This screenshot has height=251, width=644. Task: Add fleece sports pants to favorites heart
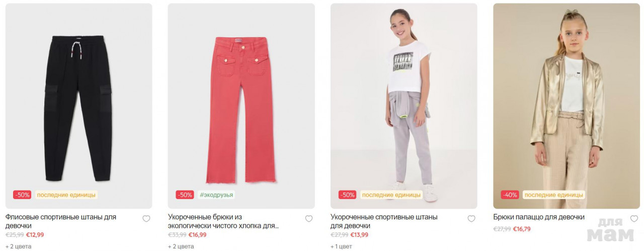click(146, 219)
